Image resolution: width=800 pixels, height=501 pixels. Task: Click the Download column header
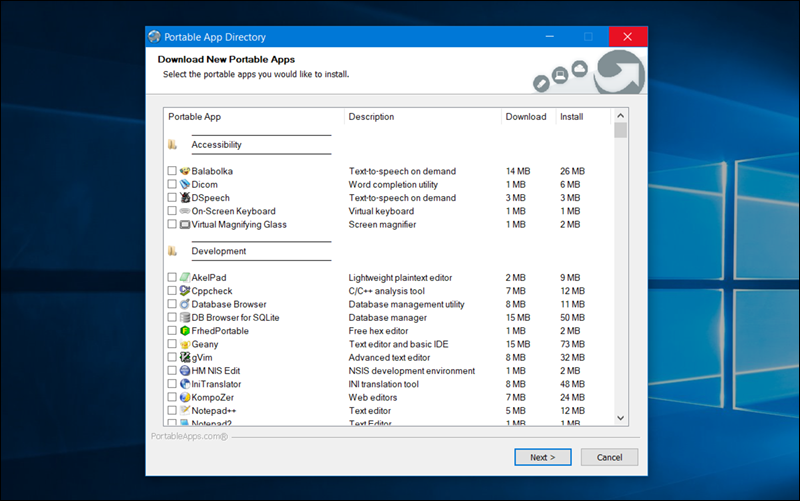[x=529, y=117]
